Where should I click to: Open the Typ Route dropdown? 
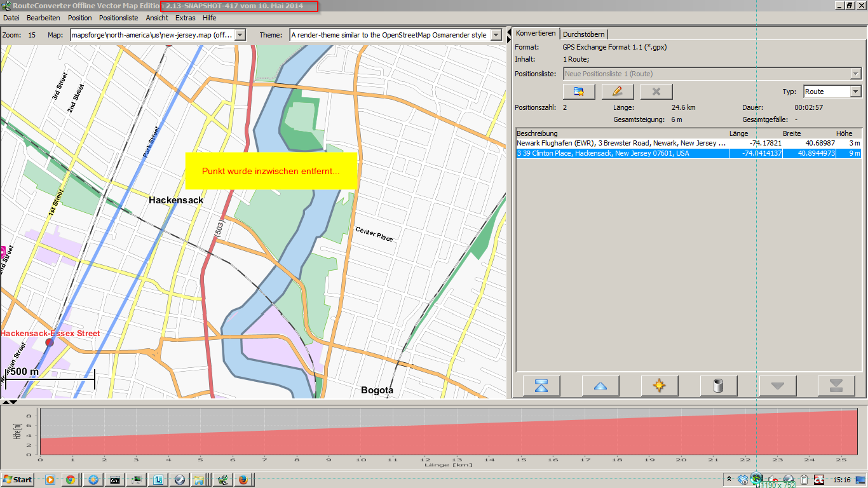point(856,91)
